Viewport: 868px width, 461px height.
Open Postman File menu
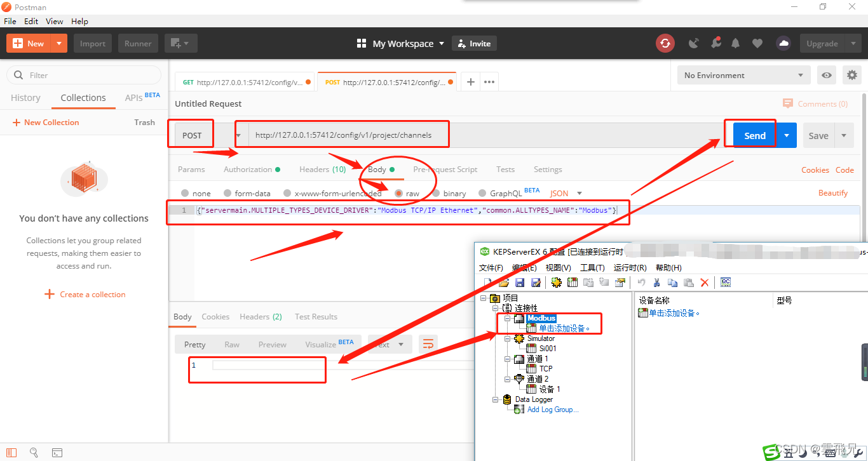(10, 21)
